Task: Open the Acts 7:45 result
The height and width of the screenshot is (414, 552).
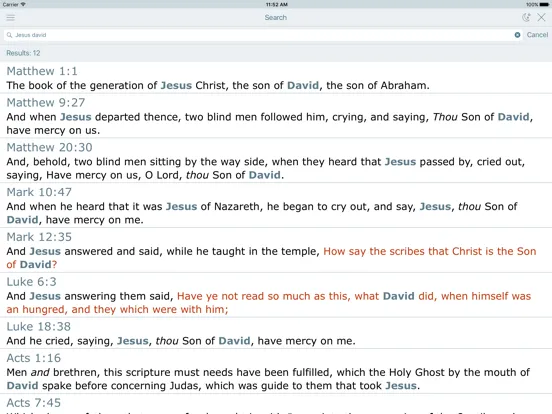Action: (x=276, y=404)
